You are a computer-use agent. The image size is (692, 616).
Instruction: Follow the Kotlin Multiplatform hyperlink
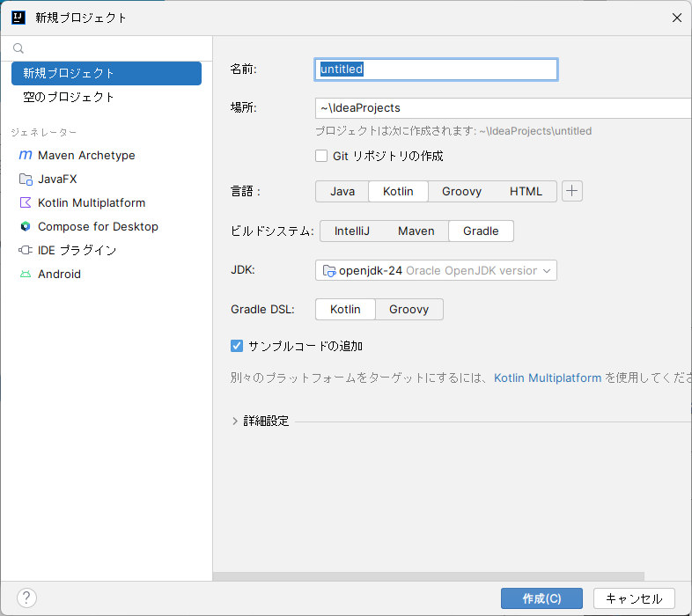pyautogui.click(x=548, y=378)
